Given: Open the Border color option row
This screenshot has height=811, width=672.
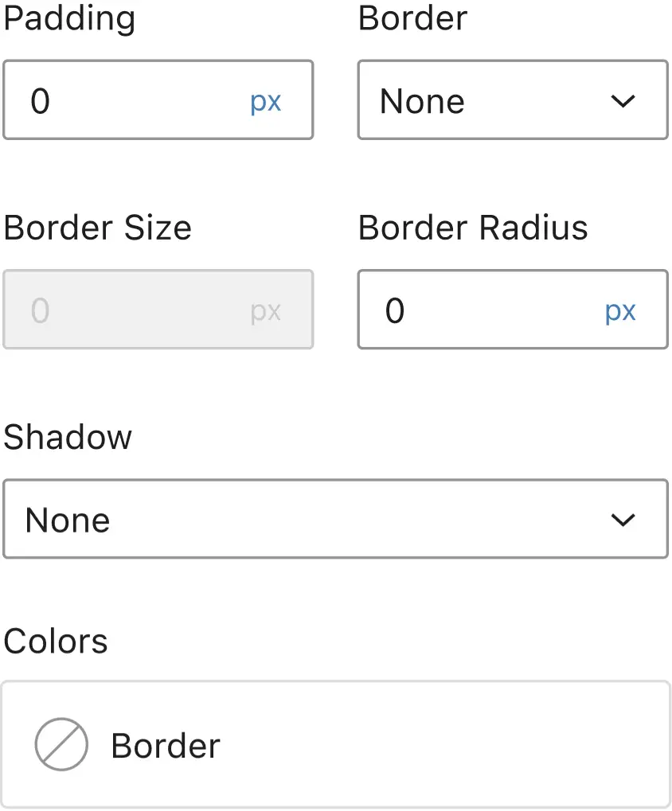Looking at the screenshot, I should [335, 745].
